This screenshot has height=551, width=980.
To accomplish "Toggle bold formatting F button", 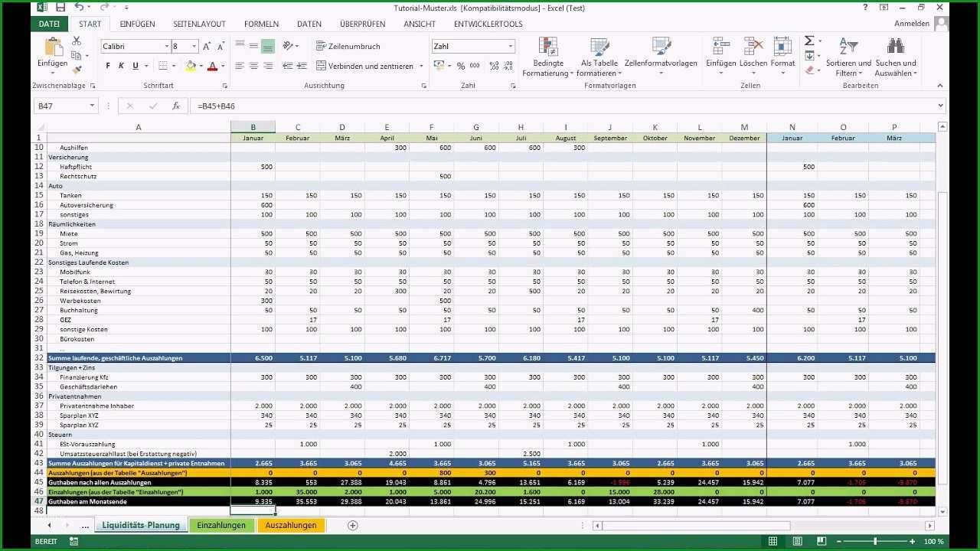I will point(108,66).
